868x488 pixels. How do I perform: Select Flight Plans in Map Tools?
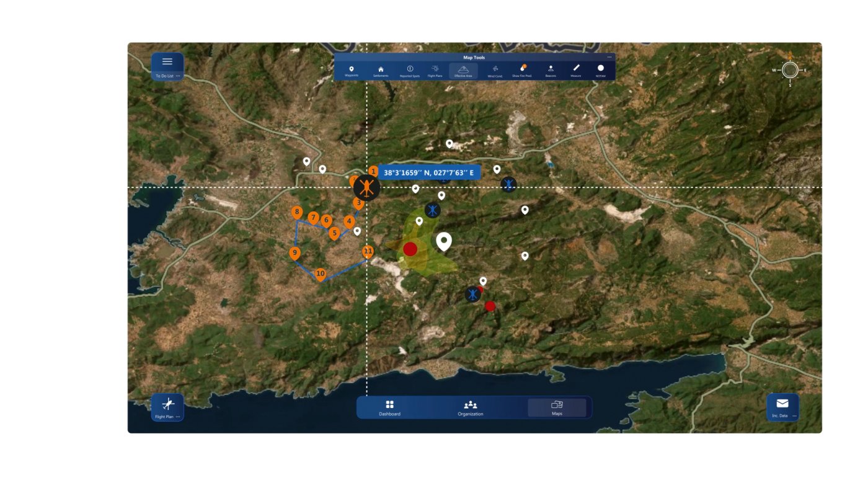tap(435, 71)
